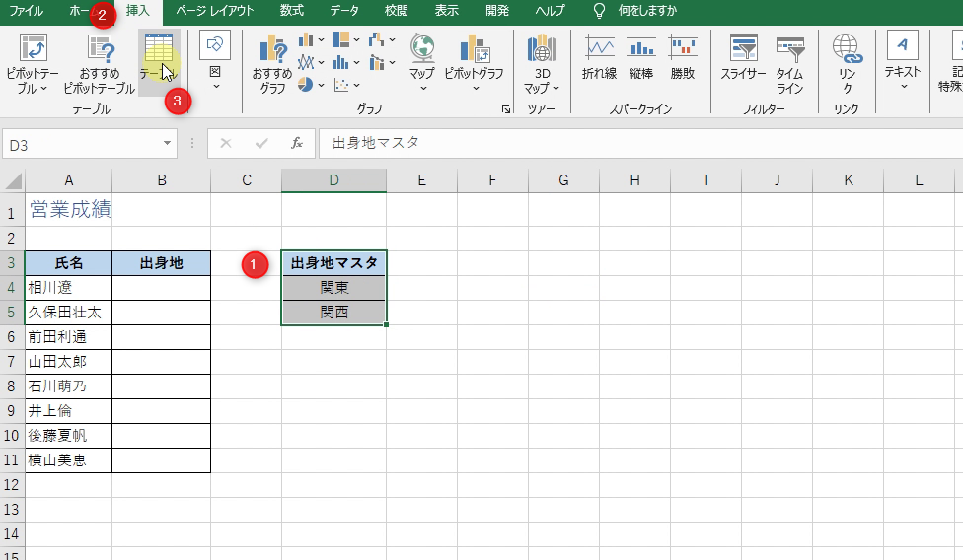This screenshot has width=963, height=560.
Task: Insert a Win/Loss sparkline (勝敗)
Action: [682, 57]
